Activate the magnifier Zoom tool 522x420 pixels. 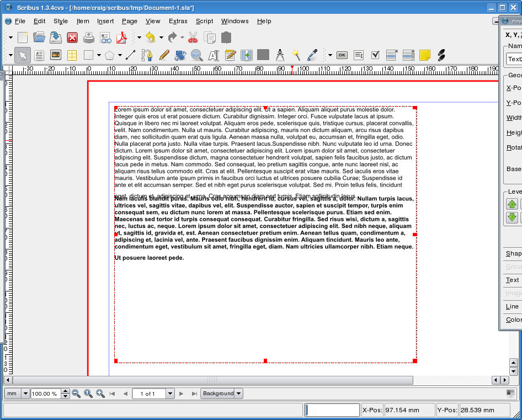click(x=196, y=55)
